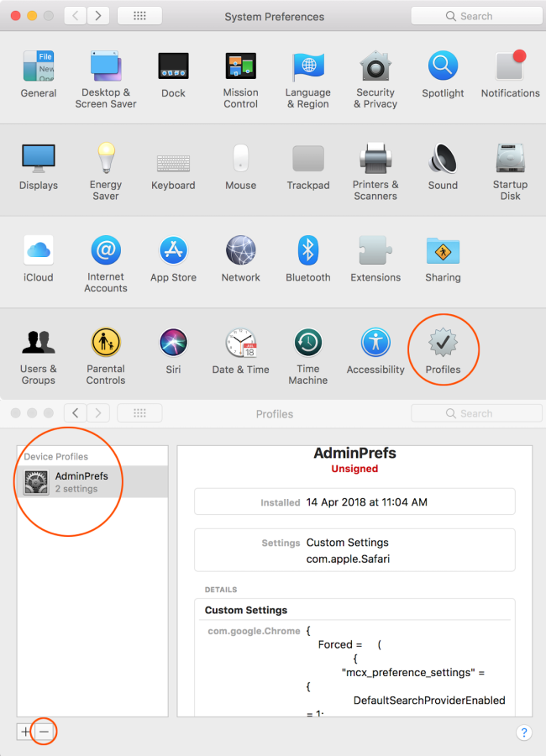Open Sound preferences
The image size is (546, 756).
point(443,167)
